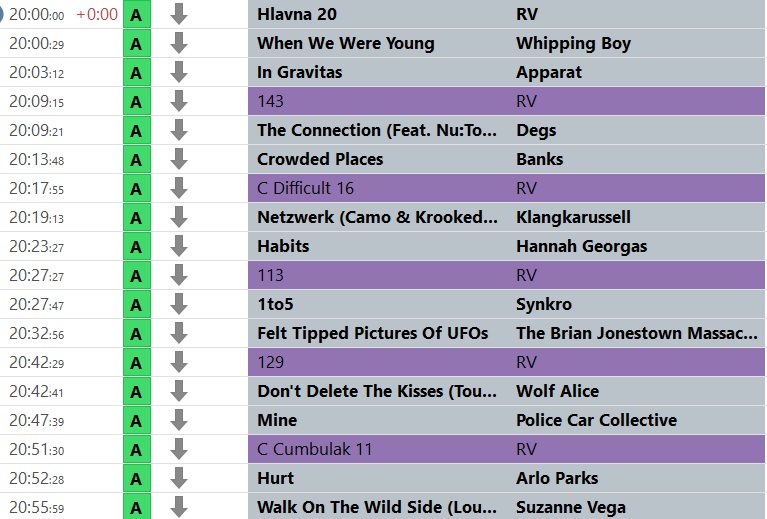The height and width of the screenshot is (519, 767).
Task: Select Netzwerk by Klangkarussell
Action: pos(506,217)
